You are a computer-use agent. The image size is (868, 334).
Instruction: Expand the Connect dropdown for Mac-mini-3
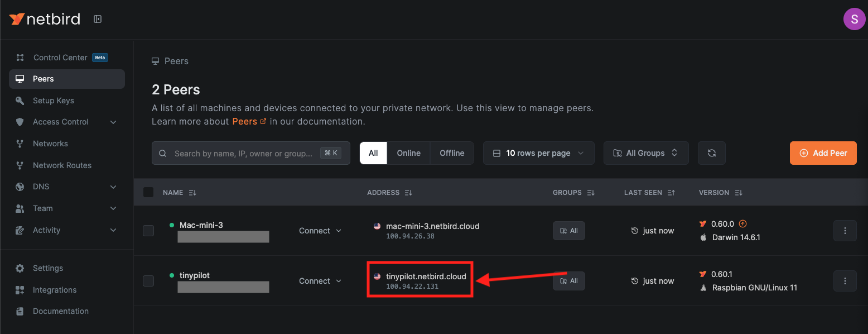320,230
